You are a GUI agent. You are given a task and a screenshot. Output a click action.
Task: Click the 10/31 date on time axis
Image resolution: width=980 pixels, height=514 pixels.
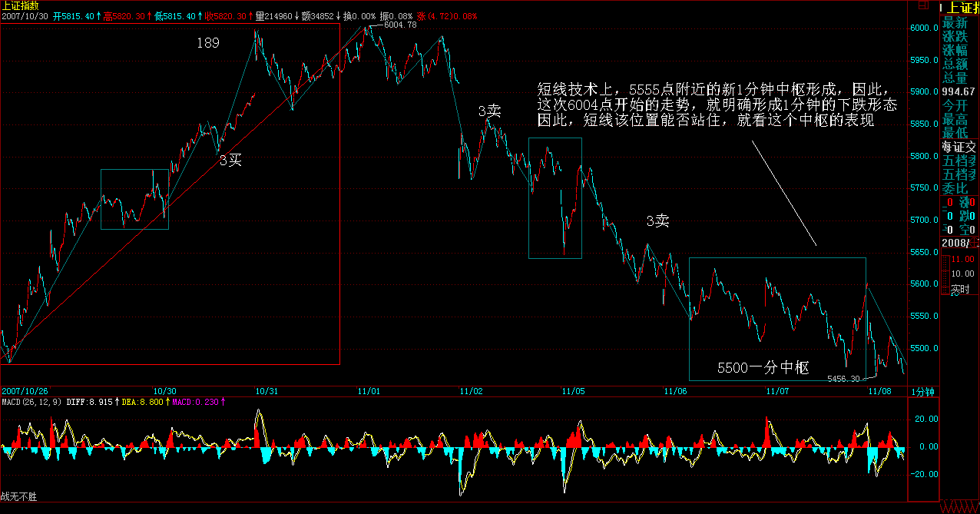tap(267, 391)
